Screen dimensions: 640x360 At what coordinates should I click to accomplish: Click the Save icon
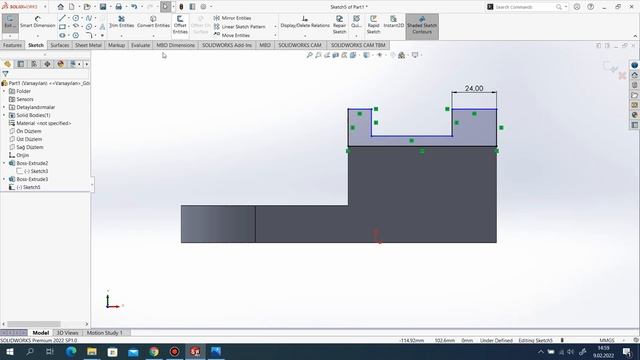[x=102, y=7]
